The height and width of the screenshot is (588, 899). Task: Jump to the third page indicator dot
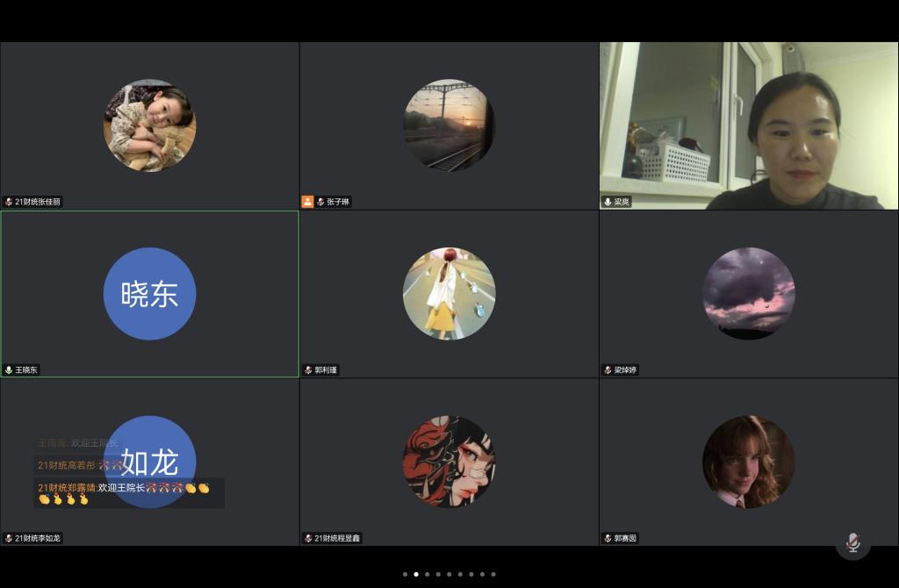427,574
